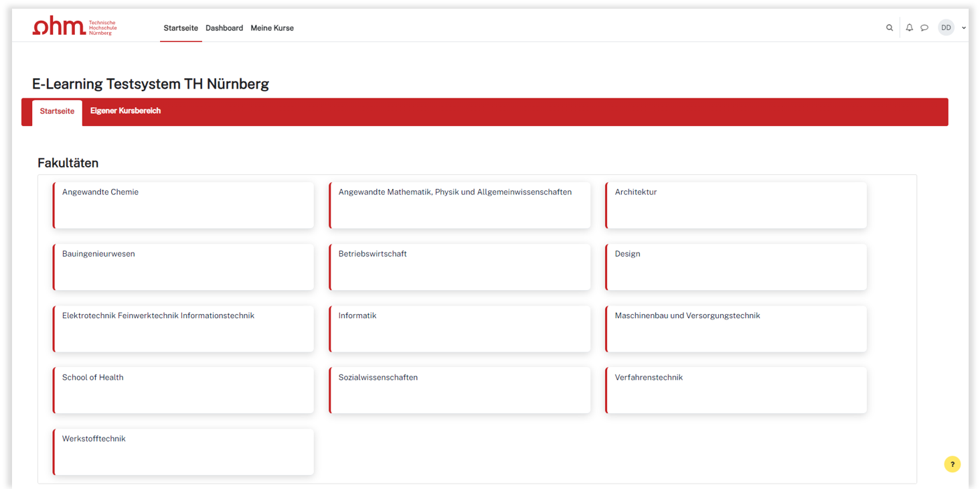The image size is (980, 489).
Task: Open Maschinenbau und Versorgungstechnik faculty
Action: tap(736, 329)
